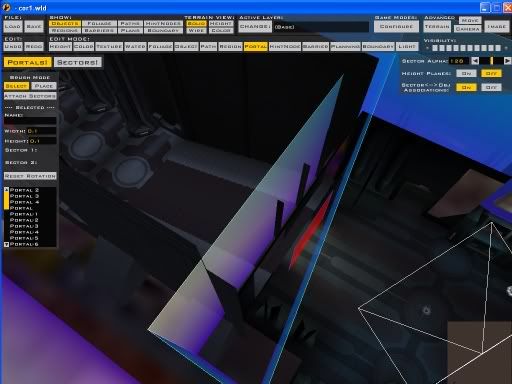Viewport: 512px width, 384px height.
Task: Toggle Objects in the Show group
Action: point(65,24)
